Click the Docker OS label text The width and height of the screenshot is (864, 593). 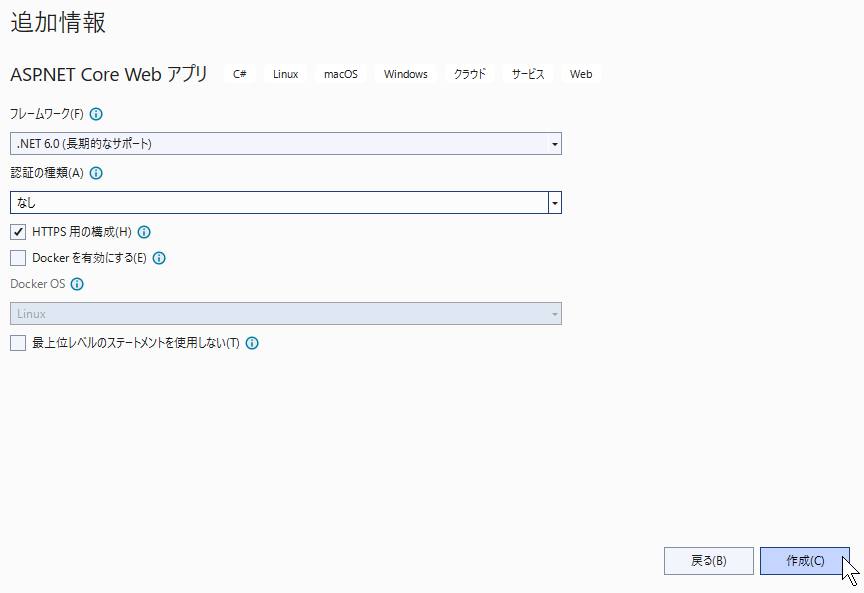[37, 284]
